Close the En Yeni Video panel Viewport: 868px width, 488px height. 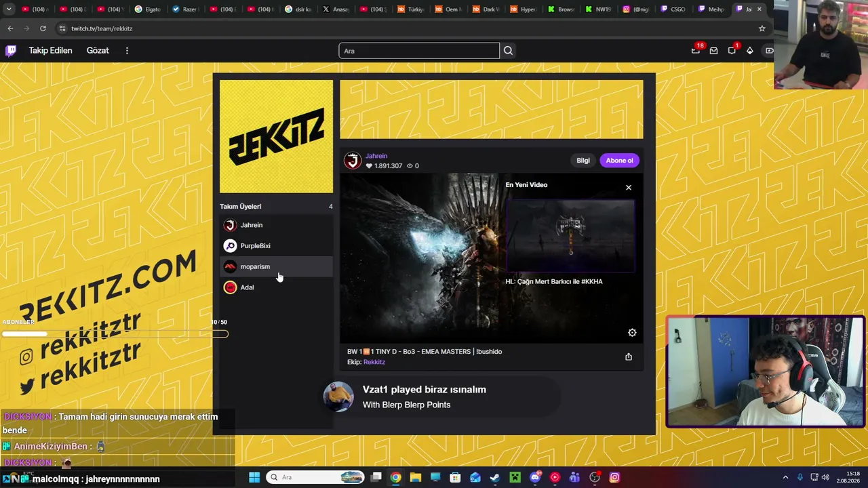(629, 188)
